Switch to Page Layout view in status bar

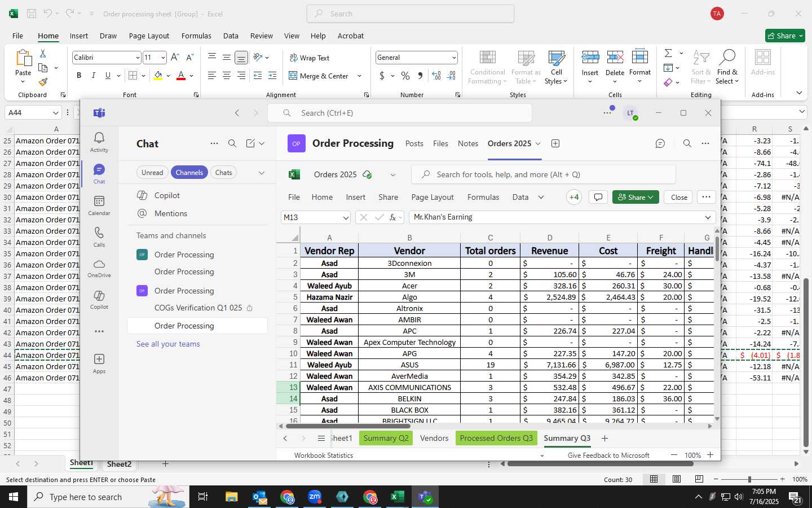click(x=677, y=479)
